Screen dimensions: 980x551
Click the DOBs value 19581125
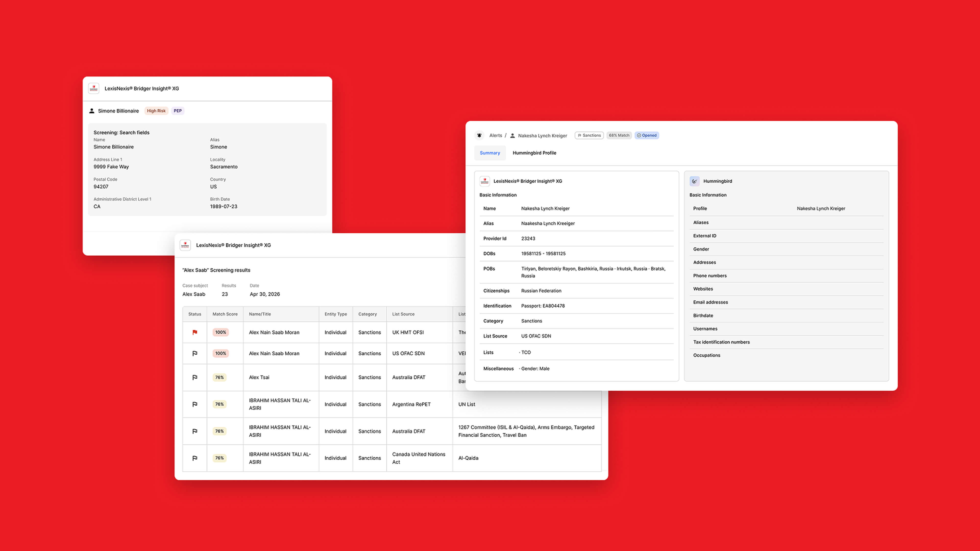(x=543, y=254)
